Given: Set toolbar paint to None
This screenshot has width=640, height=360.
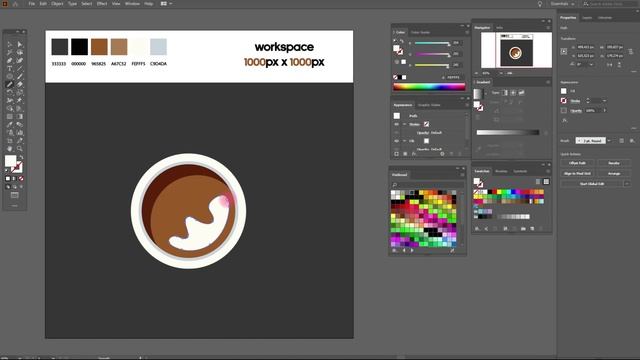Looking at the screenshot, I should click(x=21, y=178).
